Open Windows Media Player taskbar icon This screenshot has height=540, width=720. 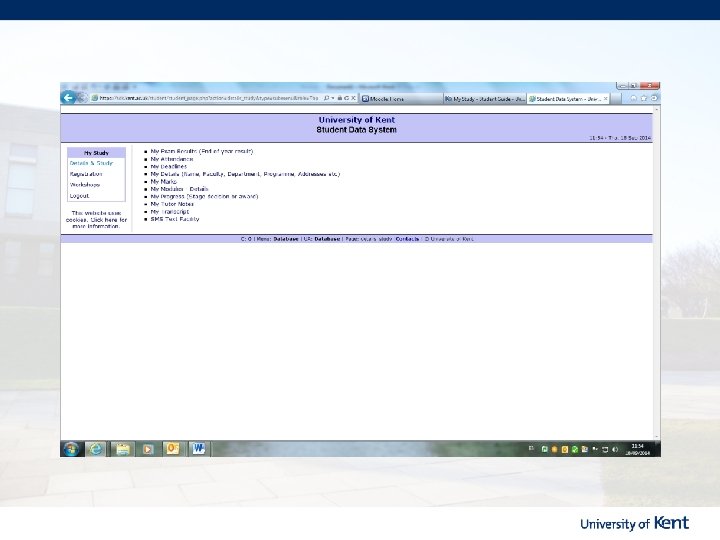coord(148,449)
